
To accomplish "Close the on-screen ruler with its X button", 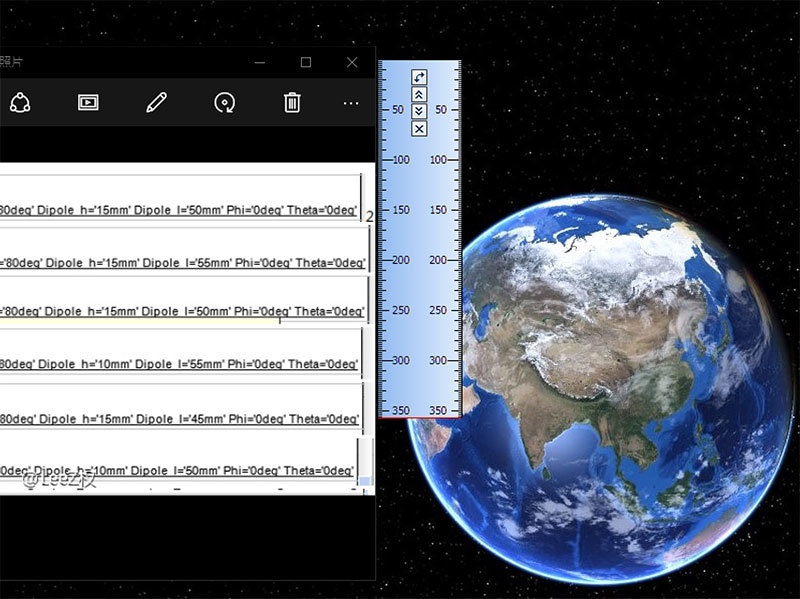I will (419, 128).
